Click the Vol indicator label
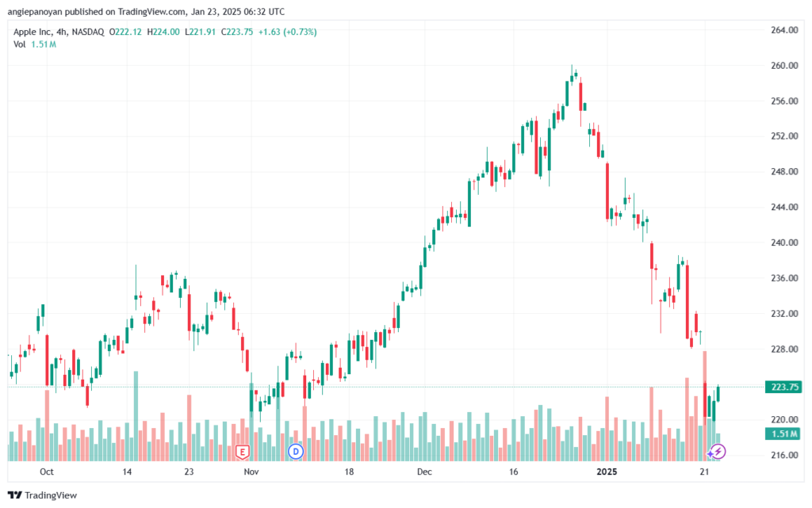The image size is (812, 508). click(19, 44)
